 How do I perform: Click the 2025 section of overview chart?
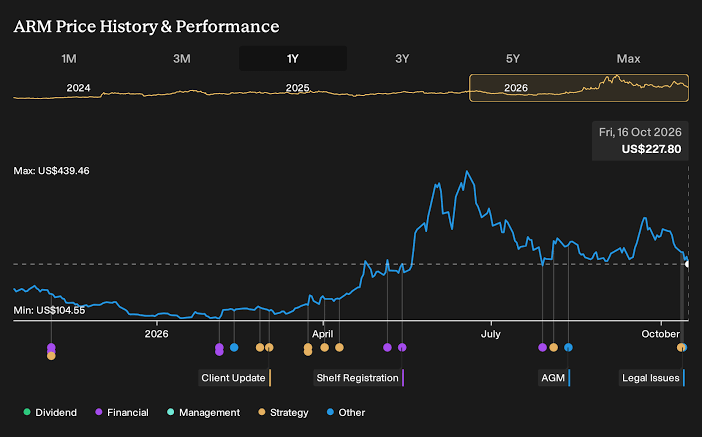[x=298, y=88]
